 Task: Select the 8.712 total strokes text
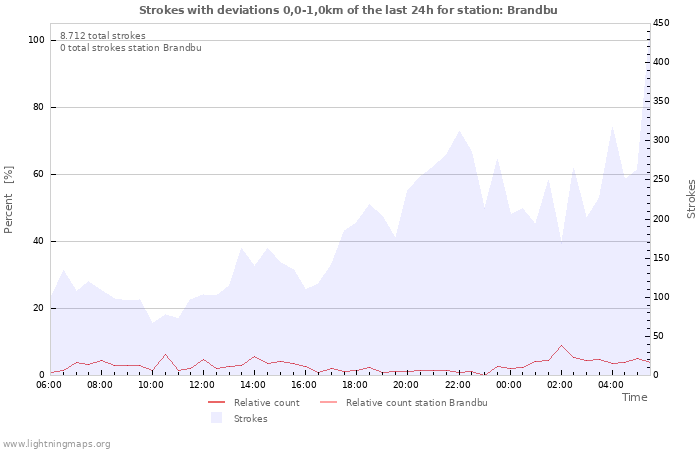[102, 36]
